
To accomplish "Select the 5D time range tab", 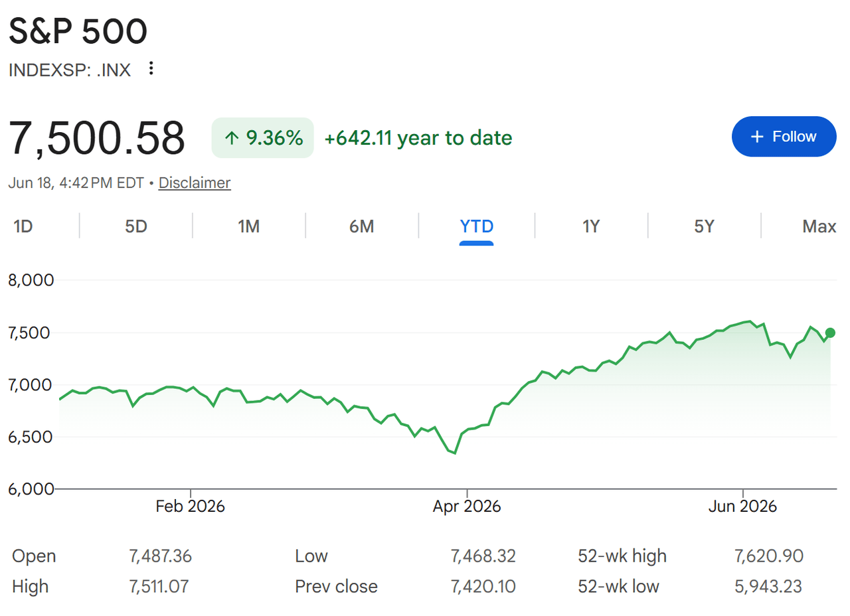I will 136,226.
